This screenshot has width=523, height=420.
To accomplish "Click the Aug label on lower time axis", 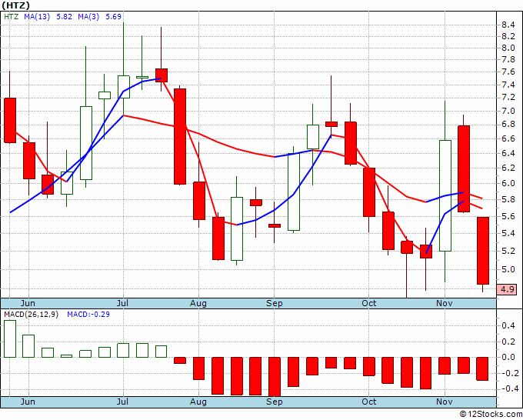I will click(198, 402).
